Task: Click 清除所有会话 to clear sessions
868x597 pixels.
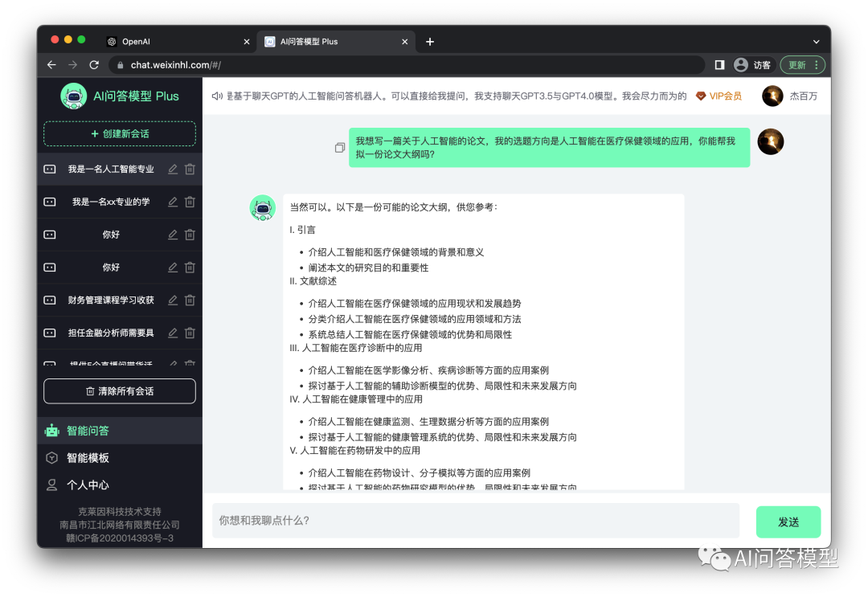Action: [119, 391]
